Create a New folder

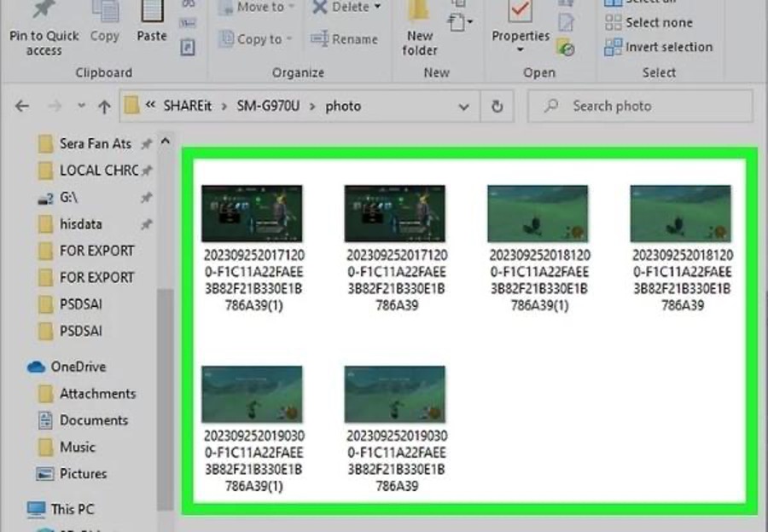tap(420, 28)
